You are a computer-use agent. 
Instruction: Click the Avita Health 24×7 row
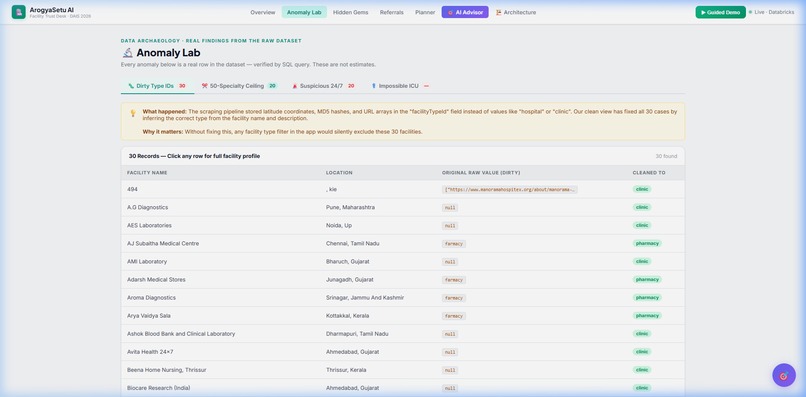tap(402, 352)
